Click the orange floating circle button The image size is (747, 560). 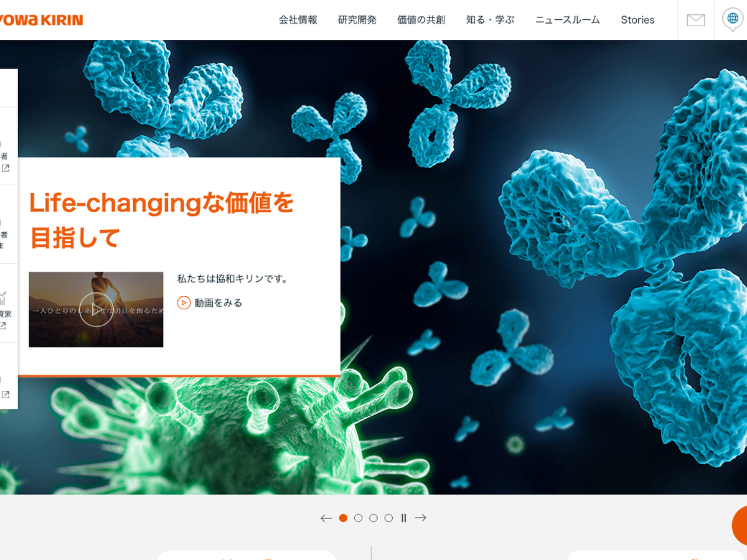coord(741,526)
